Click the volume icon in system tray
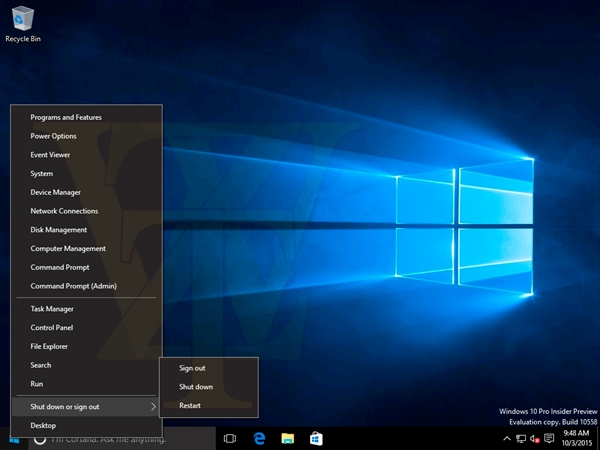 535,439
